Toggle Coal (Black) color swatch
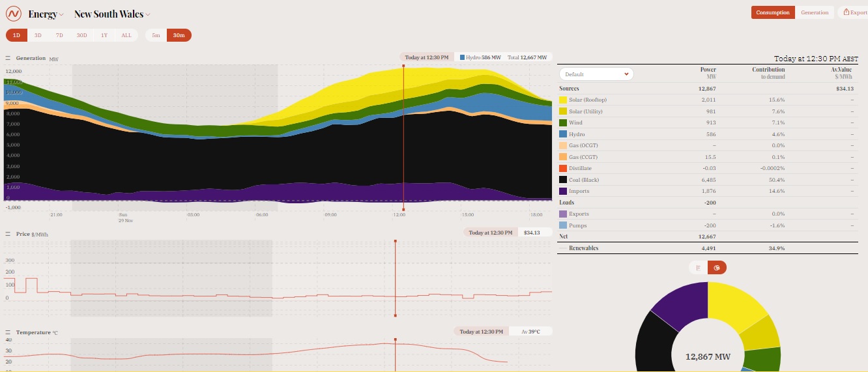 (563, 180)
